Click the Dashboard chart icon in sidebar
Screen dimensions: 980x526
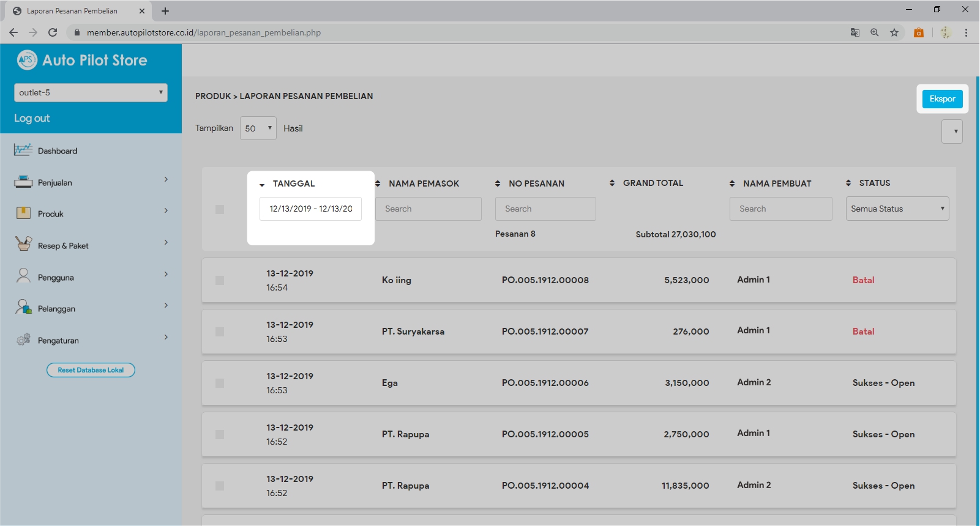[x=23, y=150]
